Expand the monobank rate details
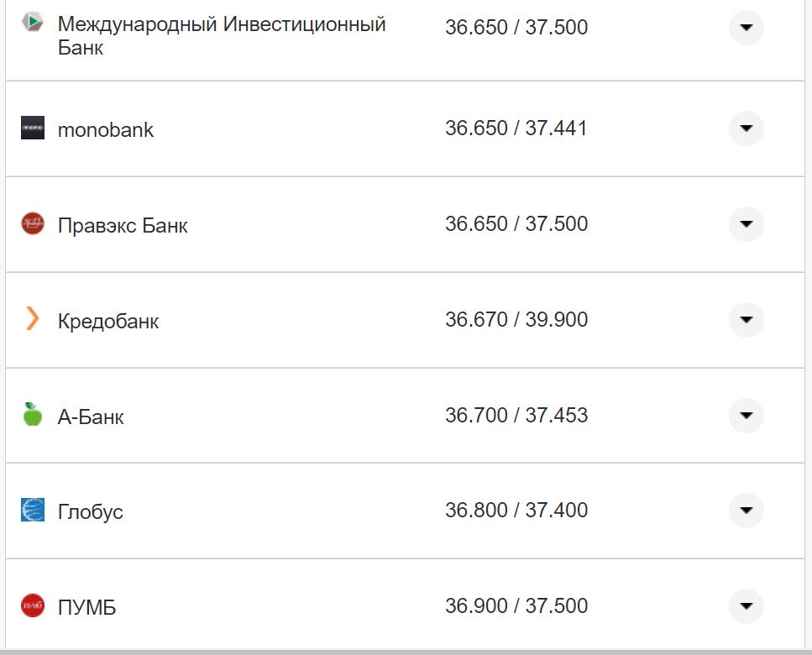 746,128
